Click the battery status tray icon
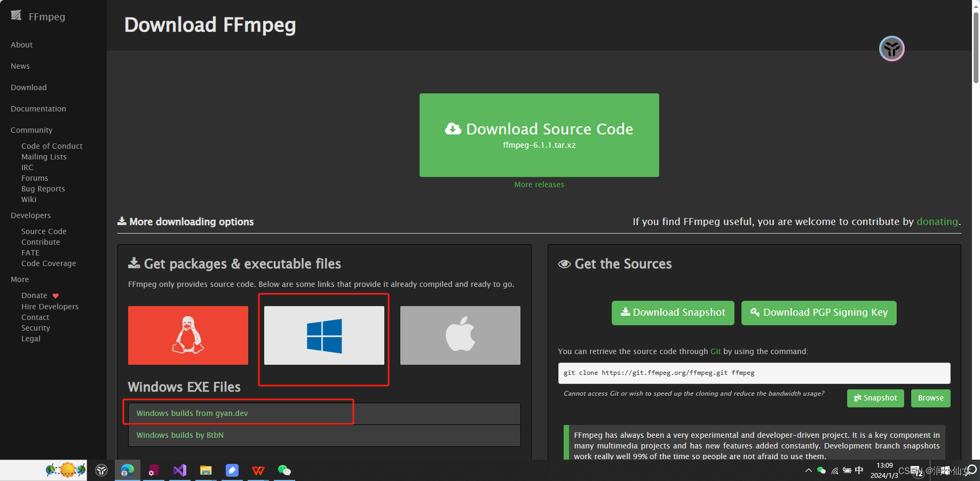 pos(847,470)
